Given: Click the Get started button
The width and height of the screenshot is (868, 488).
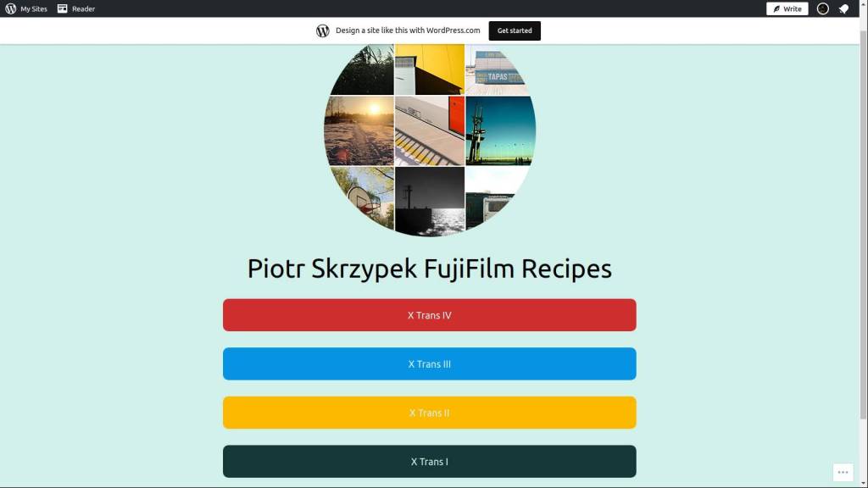Looking at the screenshot, I should coord(515,30).
